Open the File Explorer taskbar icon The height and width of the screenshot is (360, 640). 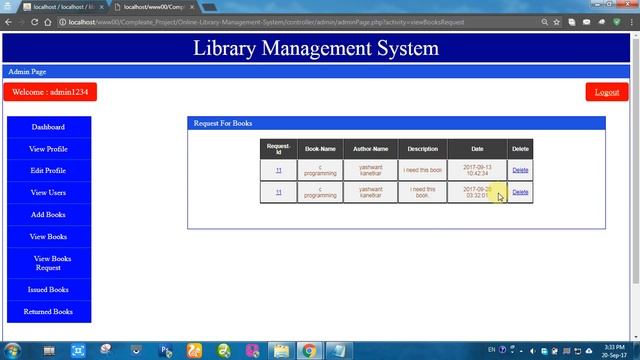click(281, 351)
